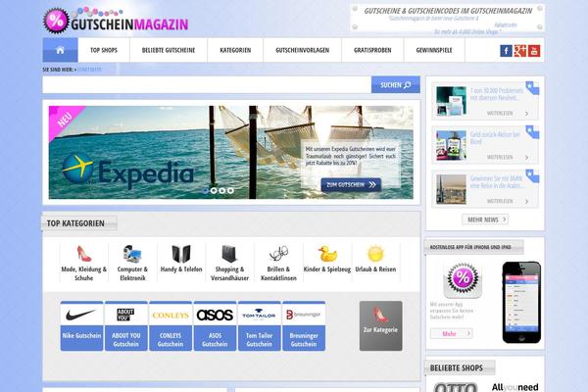Screen dimensions: 588x392
Task: Click the SUCHEN search button
Action: [x=396, y=85]
